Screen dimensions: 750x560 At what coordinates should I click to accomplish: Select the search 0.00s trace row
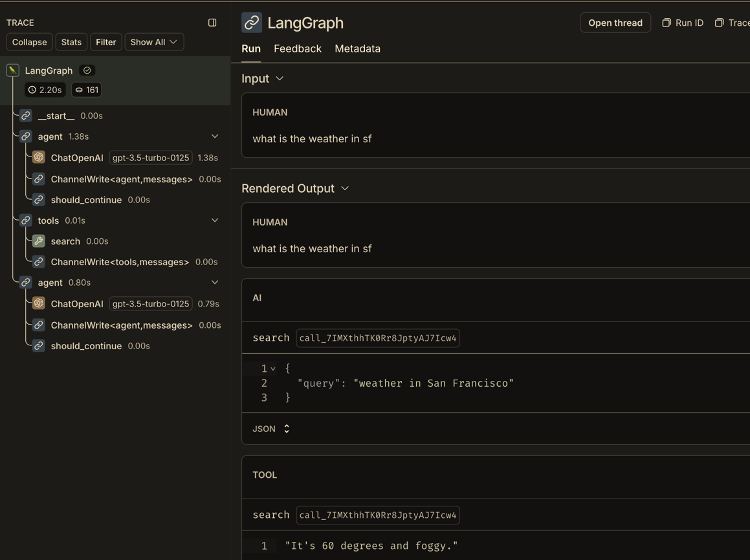(x=115, y=241)
